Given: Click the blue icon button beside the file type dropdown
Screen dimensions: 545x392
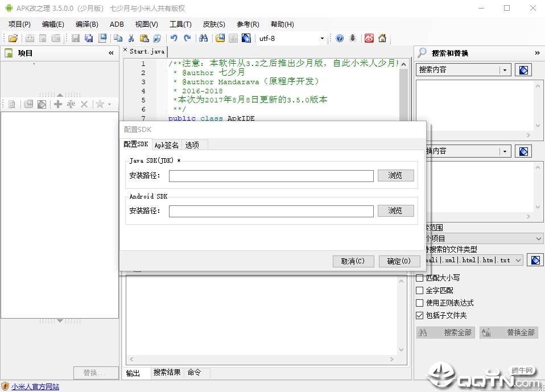Looking at the screenshot, I should 535,260.
